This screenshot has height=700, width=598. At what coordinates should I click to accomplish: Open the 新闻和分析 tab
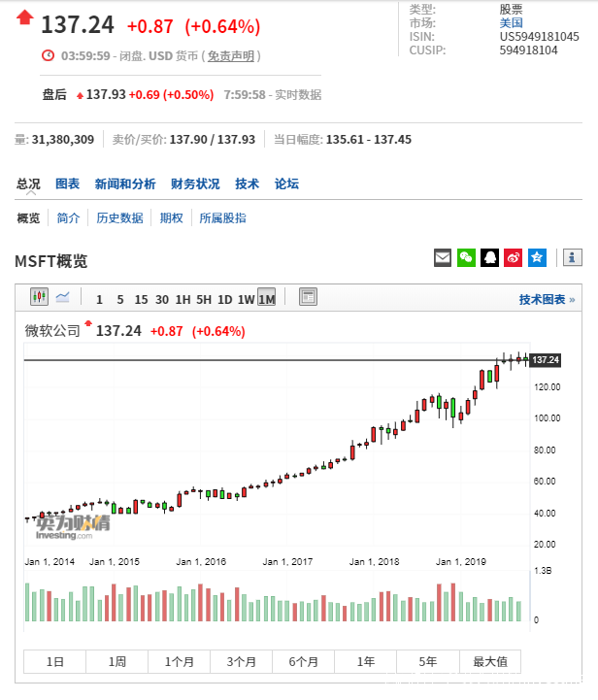pyautogui.click(x=125, y=183)
